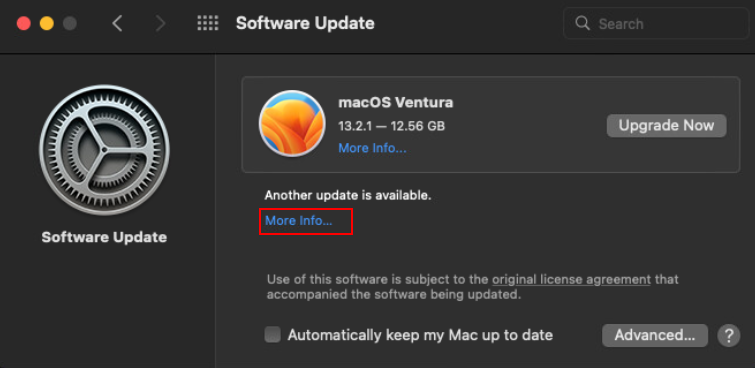Click the 'Automatically keep my Mac up to date' label
Viewport: 755px width, 368px height.
[x=420, y=335]
